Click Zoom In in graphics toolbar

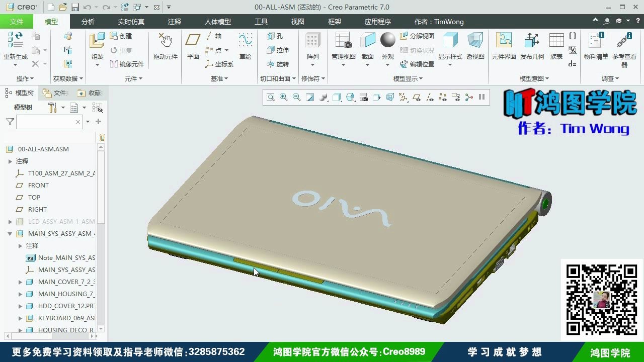(x=284, y=97)
